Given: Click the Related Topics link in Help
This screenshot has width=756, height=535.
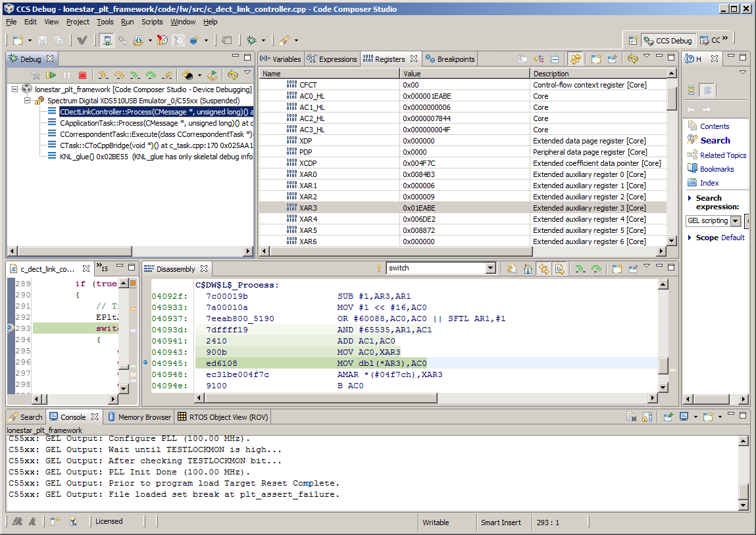Looking at the screenshot, I should pyautogui.click(x=722, y=155).
